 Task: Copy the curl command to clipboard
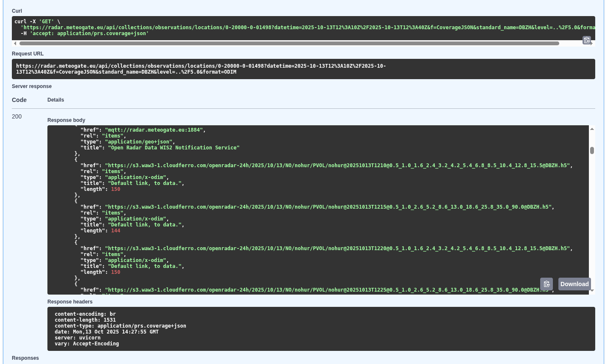[x=587, y=40]
